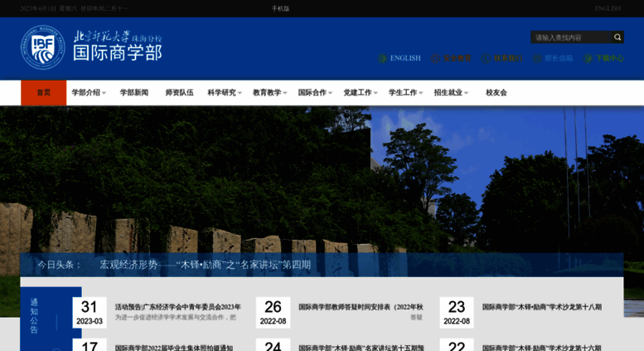
Task: Expand the arrow next to 教育教学
Action: click(x=285, y=93)
